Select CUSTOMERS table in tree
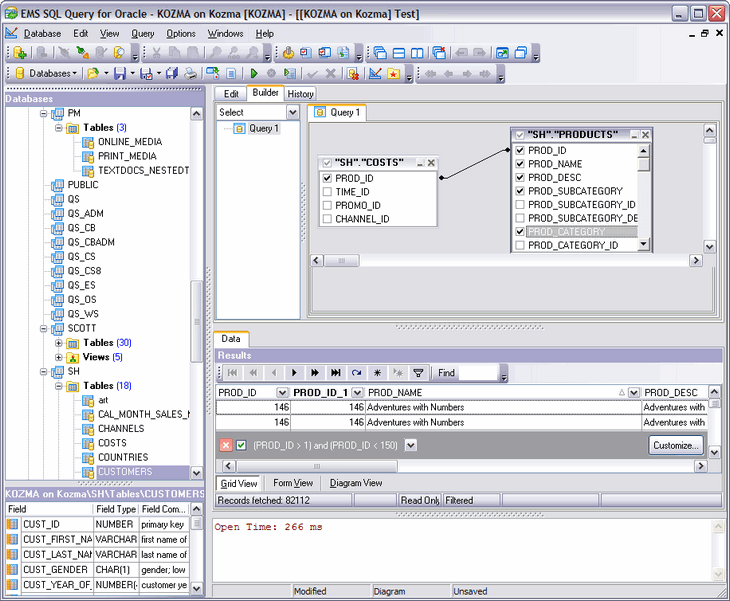The width and height of the screenshot is (730, 601). point(125,472)
